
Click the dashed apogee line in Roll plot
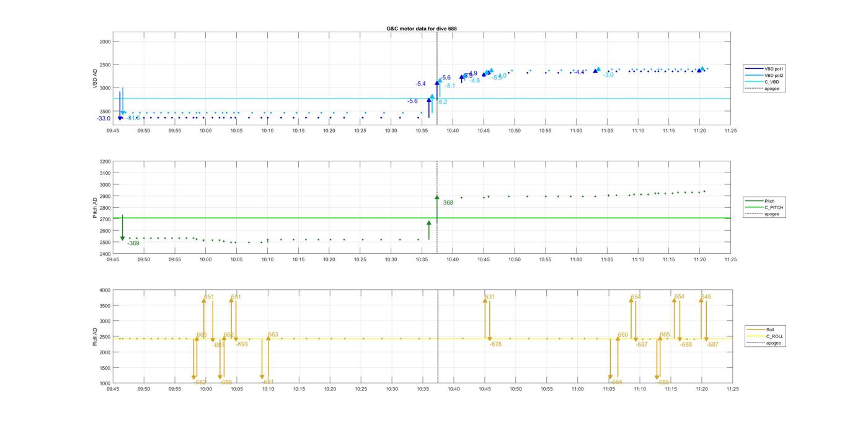[x=438, y=336]
